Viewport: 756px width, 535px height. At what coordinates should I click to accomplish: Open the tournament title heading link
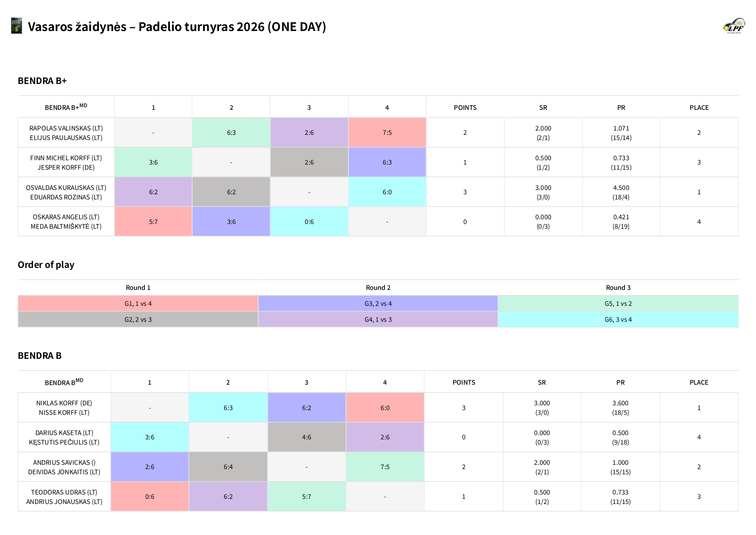177,27
